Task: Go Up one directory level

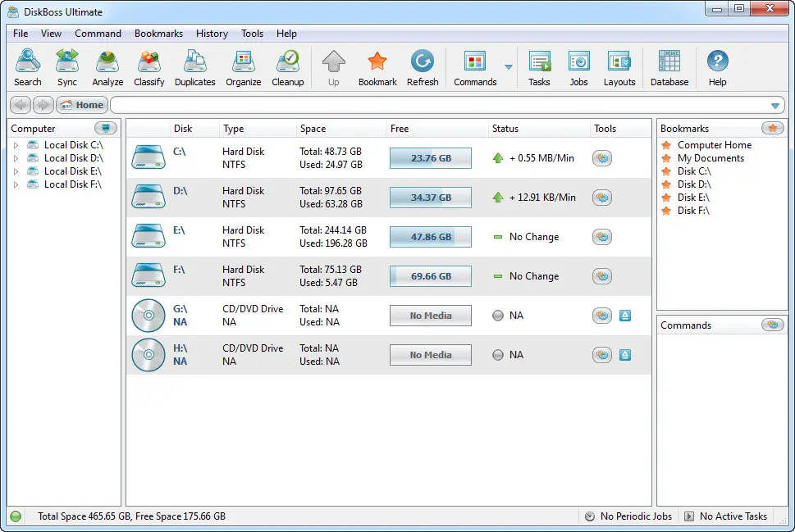Action: pos(334,67)
